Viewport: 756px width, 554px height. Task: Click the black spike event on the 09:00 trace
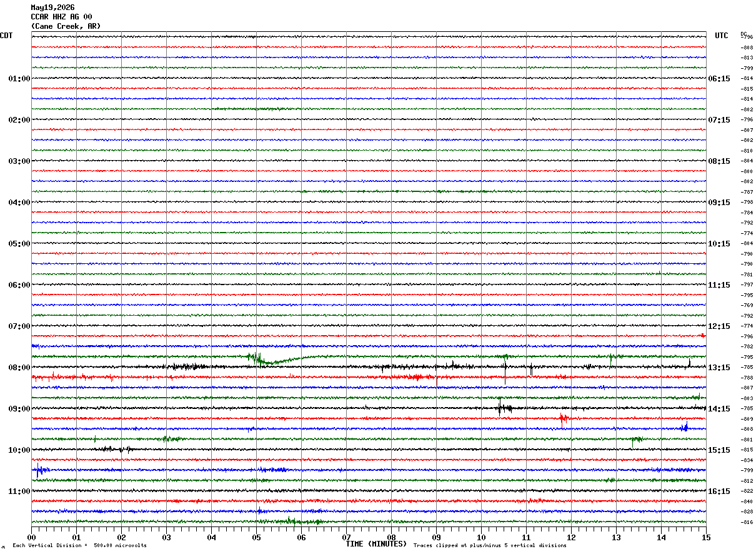pyautogui.click(x=504, y=408)
